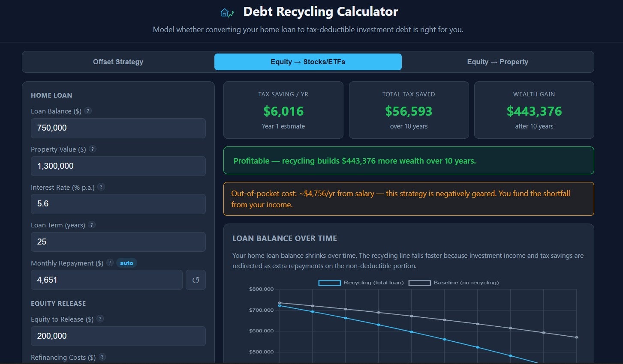Click the 'over 10 years' caption
This screenshot has height=364, width=623.
409,126
